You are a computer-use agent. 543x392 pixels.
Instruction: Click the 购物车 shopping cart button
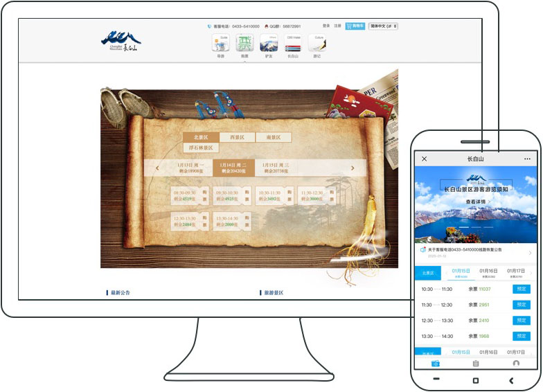355,26
